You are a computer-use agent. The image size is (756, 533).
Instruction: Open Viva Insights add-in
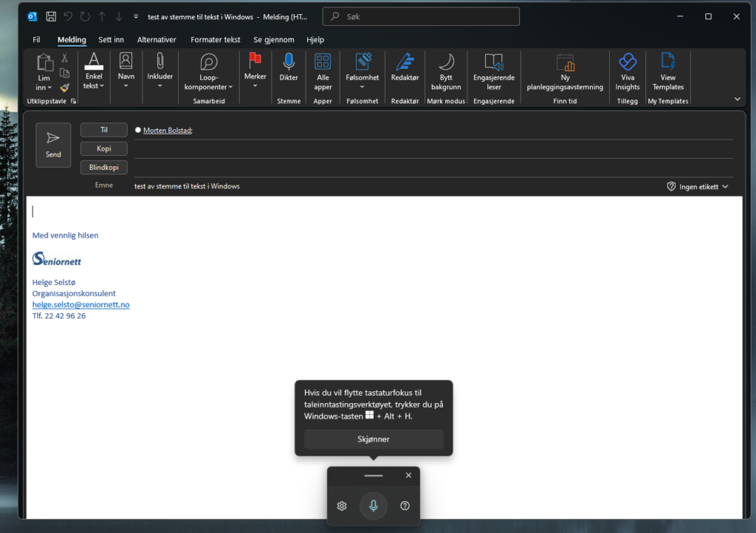(628, 62)
